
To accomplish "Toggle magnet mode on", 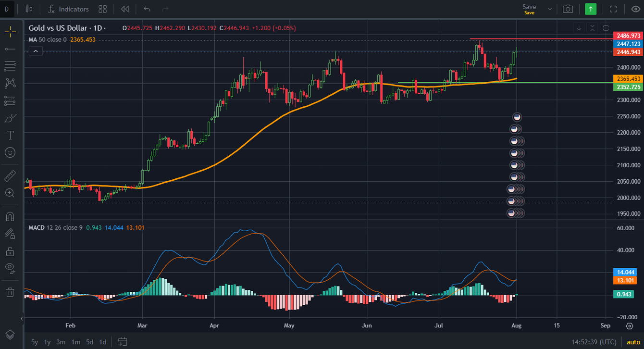I will point(10,217).
